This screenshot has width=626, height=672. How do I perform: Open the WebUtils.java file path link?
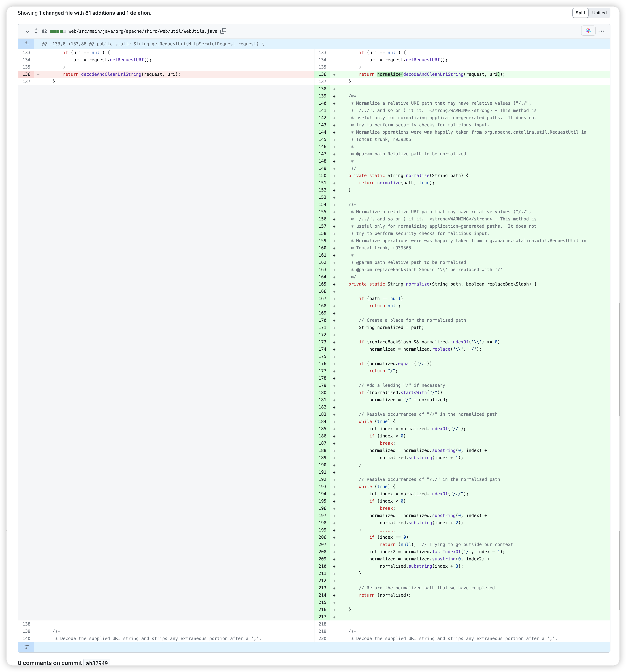pyautogui.click(x=143, y=31)
